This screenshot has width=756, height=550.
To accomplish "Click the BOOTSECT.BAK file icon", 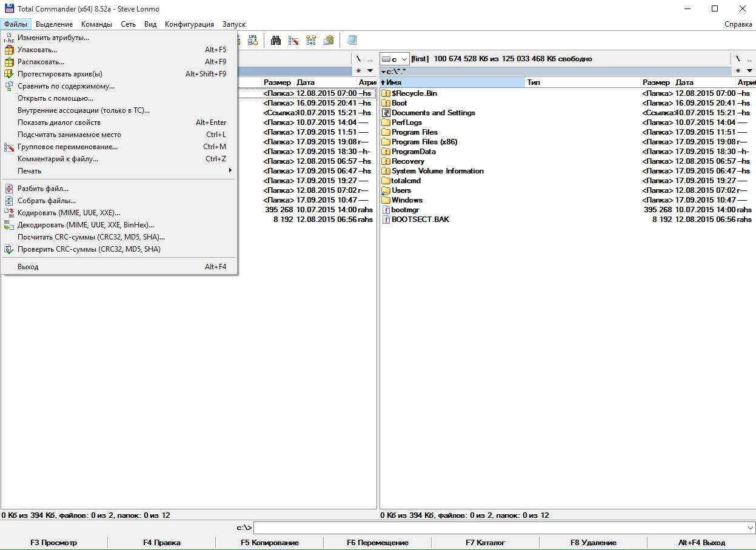I will [386, 220].
